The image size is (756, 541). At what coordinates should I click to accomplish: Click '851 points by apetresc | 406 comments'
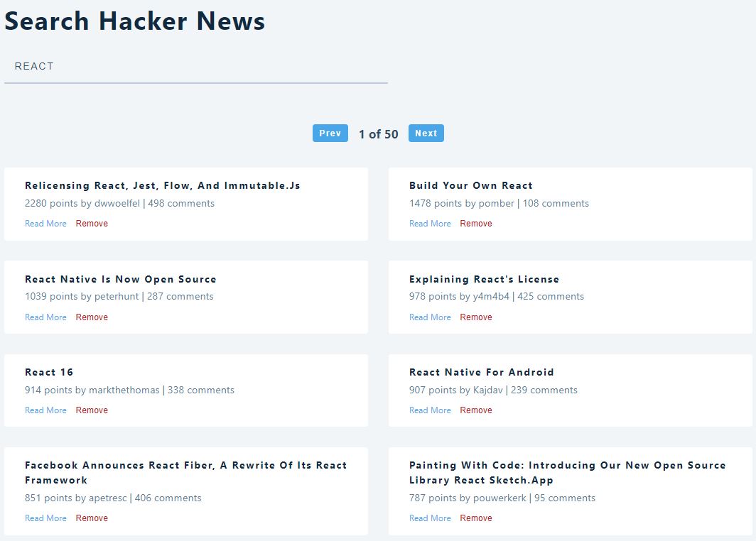point(113,498)
